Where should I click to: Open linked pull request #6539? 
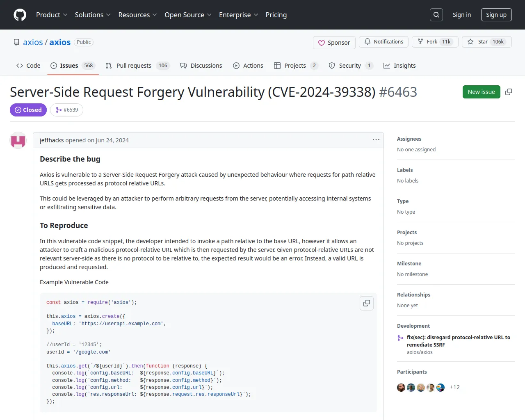click(67, 110)
